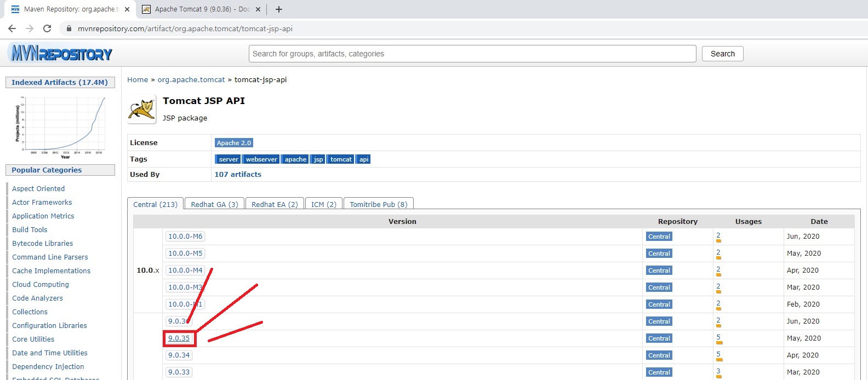Open Application Metrics category
This screenshot has width=868, height=380.
[x=43, y=216]
